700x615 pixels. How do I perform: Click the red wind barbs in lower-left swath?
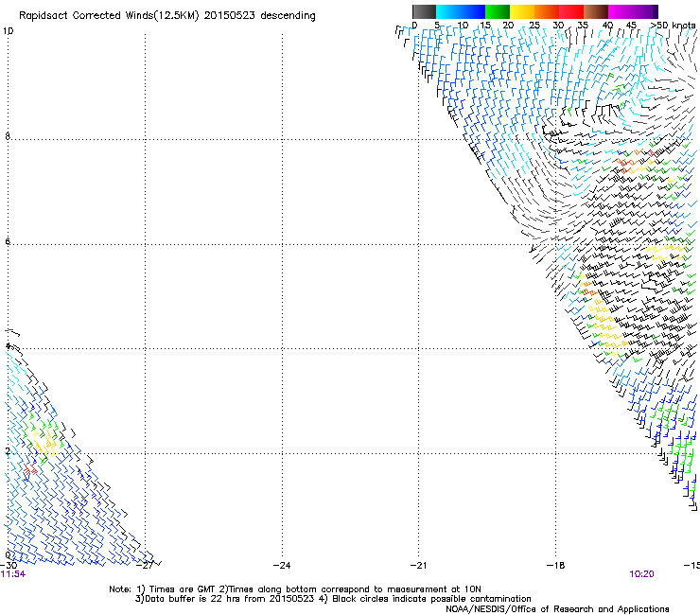pyautogui.click(x=30, y=469)
